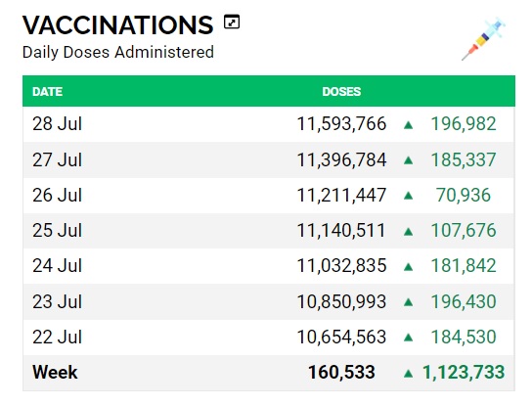This screenshot has height=406, width=532.
Task: Click the syringe vaccine icon
Action: coord(484,38)
